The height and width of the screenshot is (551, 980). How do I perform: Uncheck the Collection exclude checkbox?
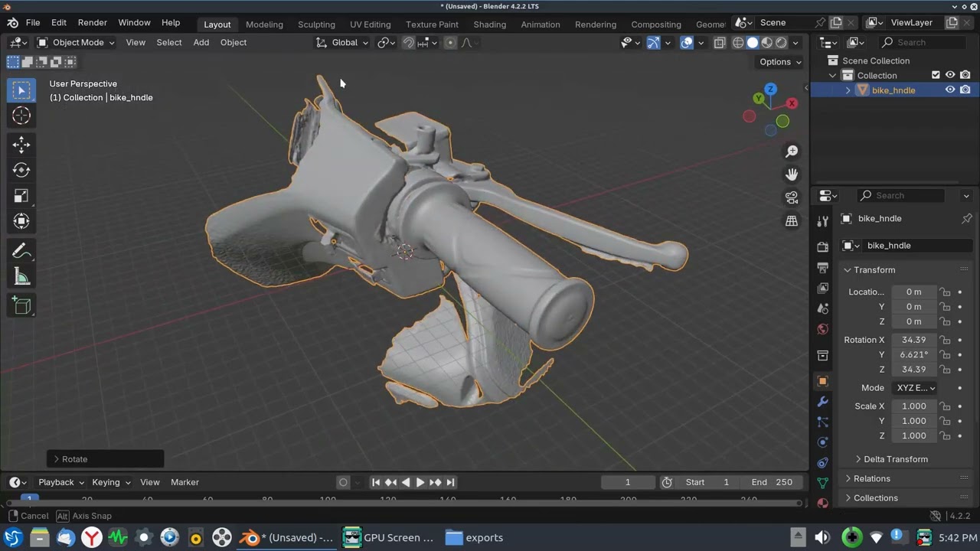coord(936,75)
